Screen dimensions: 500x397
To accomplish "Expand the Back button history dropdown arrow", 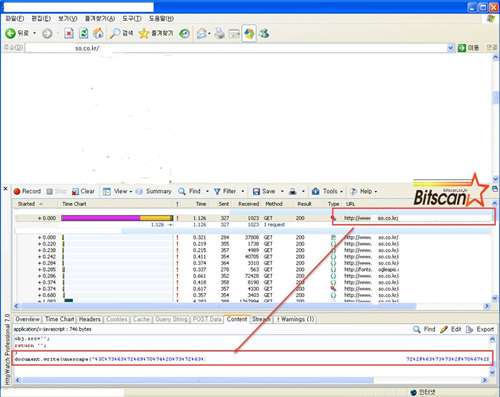I will [x=34, y=33].
